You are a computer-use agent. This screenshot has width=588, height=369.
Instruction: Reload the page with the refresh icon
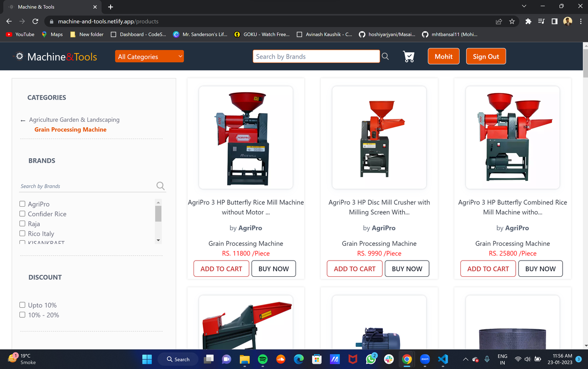[35, 21]
